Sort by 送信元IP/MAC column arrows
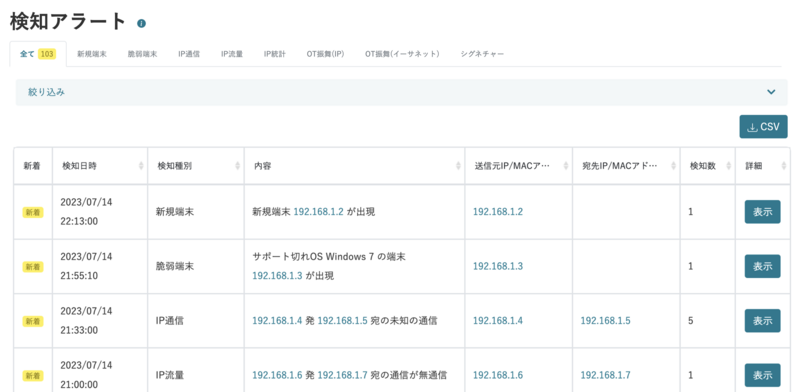 pyautogui.click(x=565, y=166)
